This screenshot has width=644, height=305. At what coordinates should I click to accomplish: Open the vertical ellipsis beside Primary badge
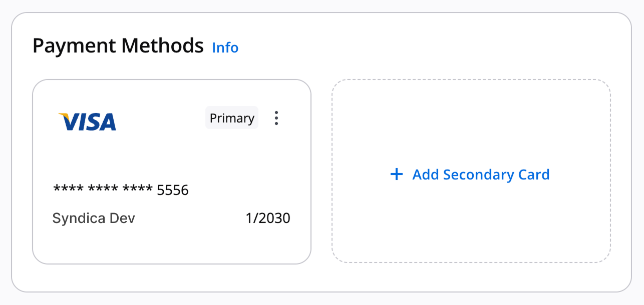(x=276, y=118)
